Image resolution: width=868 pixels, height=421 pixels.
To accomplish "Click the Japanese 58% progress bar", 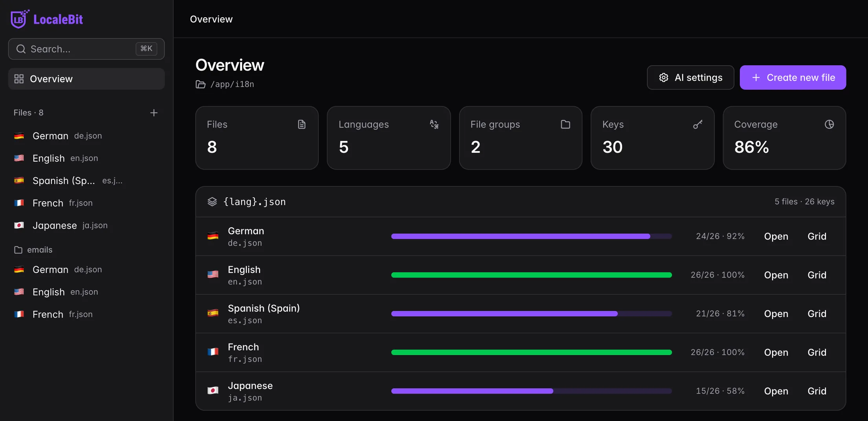I will (x=531, y=391).
